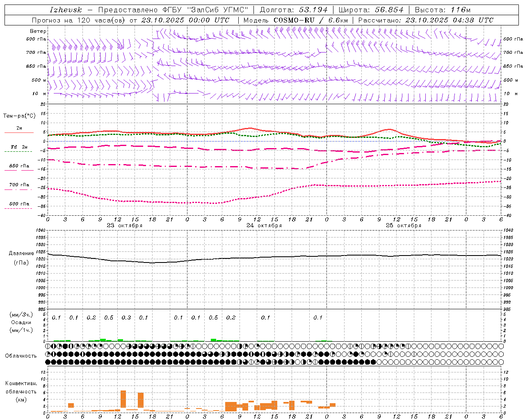Click the forecast start "23.10.2025 00:00 UTC"
Image resolution: width=525 pixels, height=420 pixels.
[x=185, y=20]
